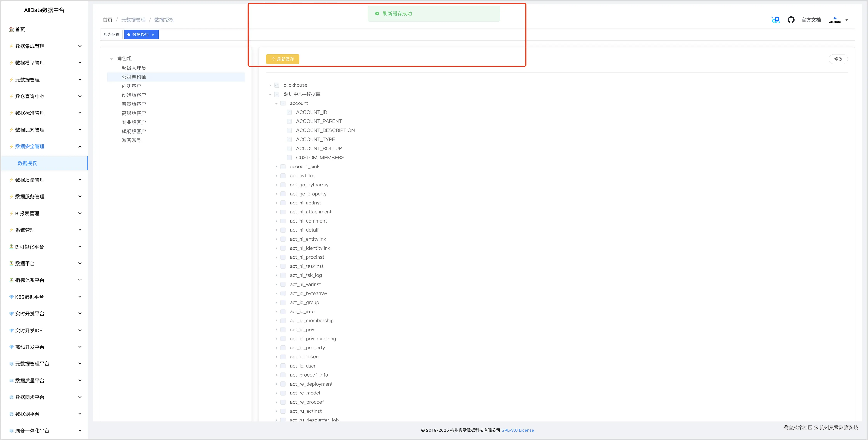Click the blue community logo icon in header

coord(776,20)
